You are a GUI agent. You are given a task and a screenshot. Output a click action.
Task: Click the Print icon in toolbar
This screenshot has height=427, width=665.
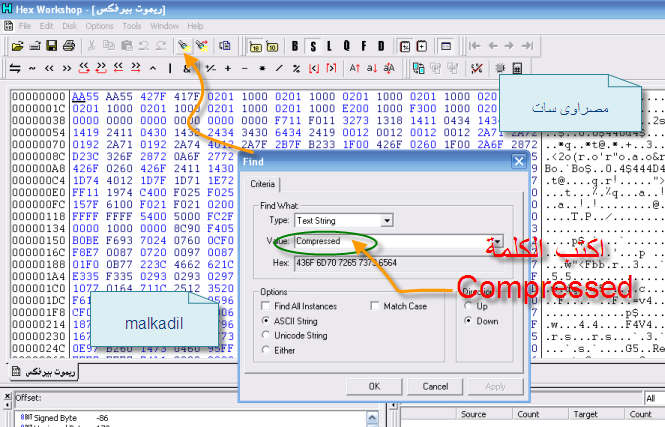[x=69, y=46]
